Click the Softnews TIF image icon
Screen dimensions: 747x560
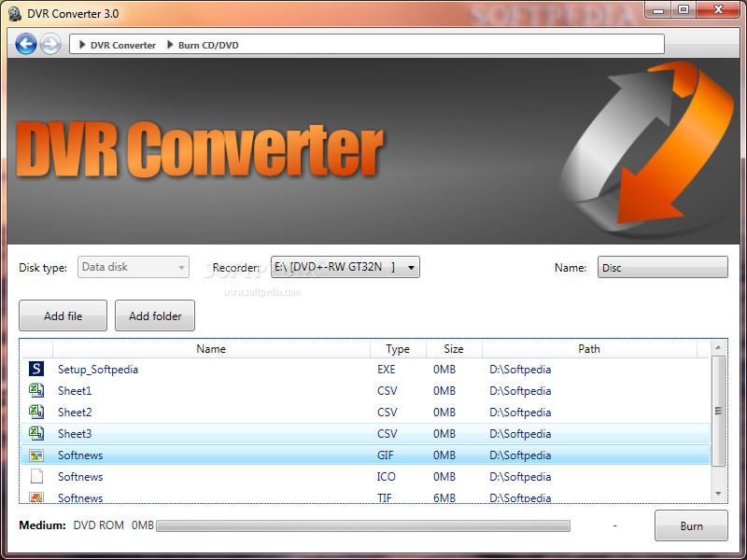(36, 497)
